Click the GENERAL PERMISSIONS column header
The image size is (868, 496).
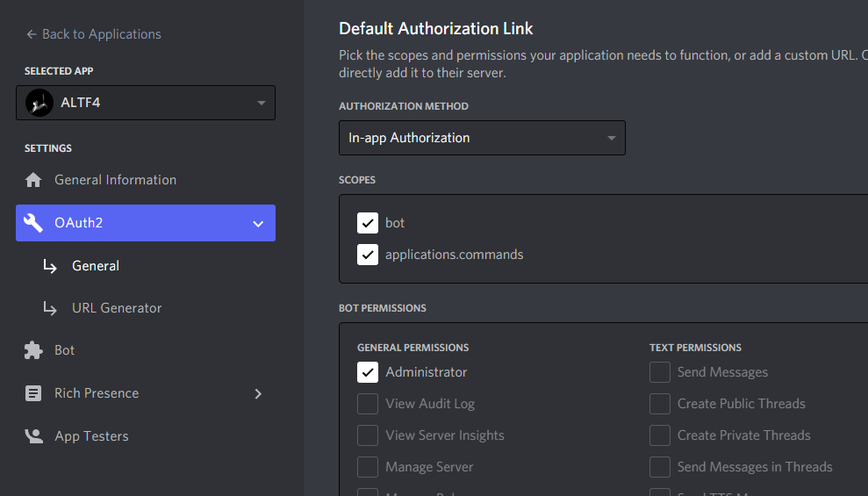(x=413, y=348)
